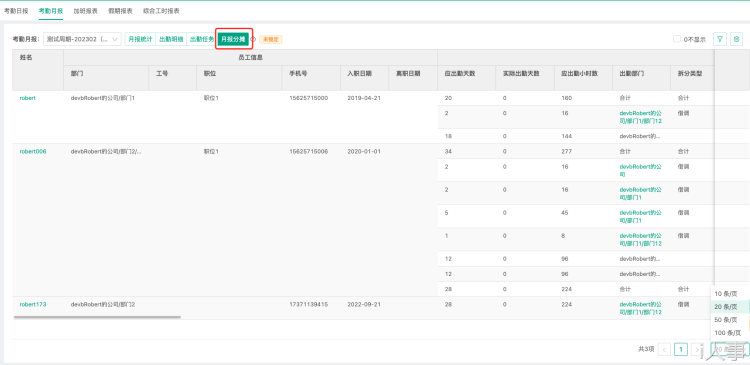
Task: Click the help icon beside 月报分摊
Action: 254,39
